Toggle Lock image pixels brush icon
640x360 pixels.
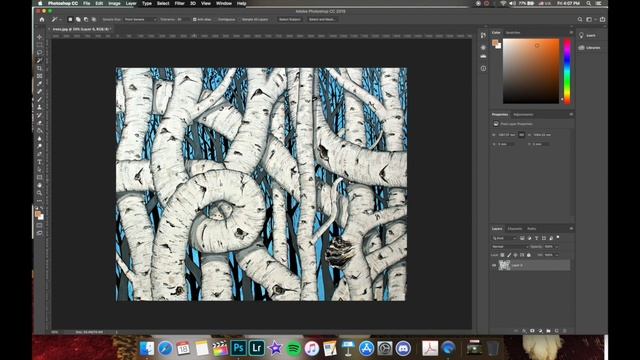[509, 255]
